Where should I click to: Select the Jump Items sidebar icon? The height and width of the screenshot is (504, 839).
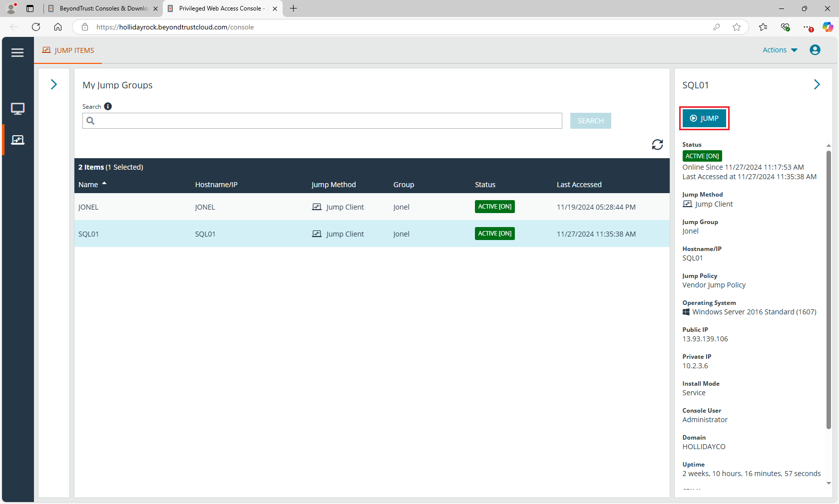tap(17, 140)
